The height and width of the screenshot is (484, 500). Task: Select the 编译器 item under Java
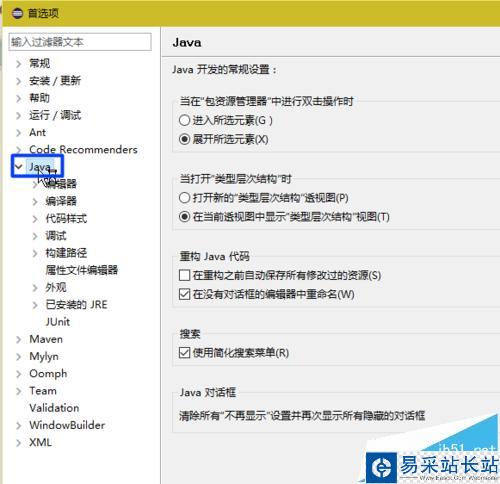click(61, 201)
